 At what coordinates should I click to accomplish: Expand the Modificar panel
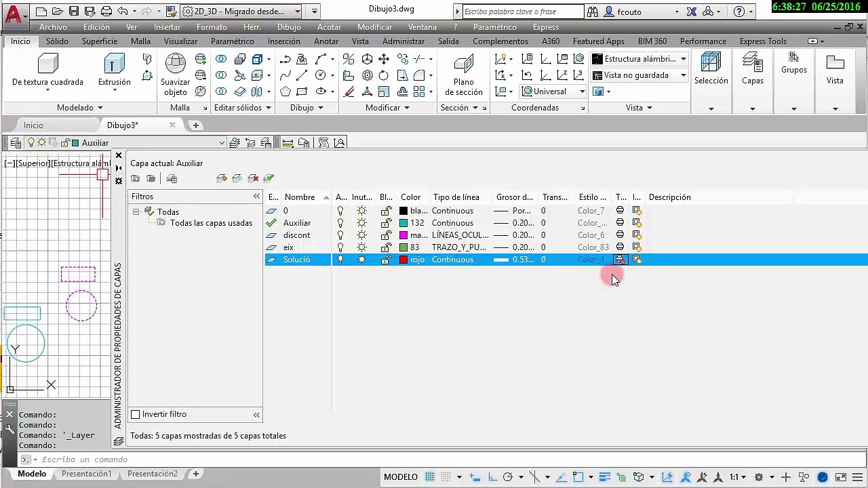coord(387,108)
